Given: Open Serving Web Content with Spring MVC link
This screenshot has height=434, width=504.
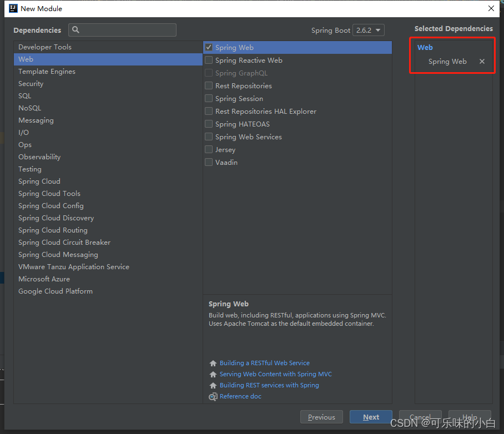Looking at the screenshot, I should 275,374.
